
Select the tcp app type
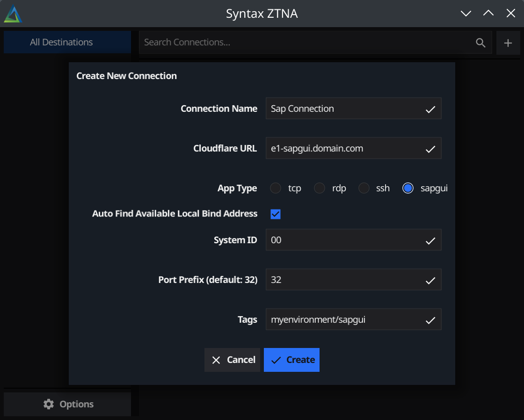[275, 188]
